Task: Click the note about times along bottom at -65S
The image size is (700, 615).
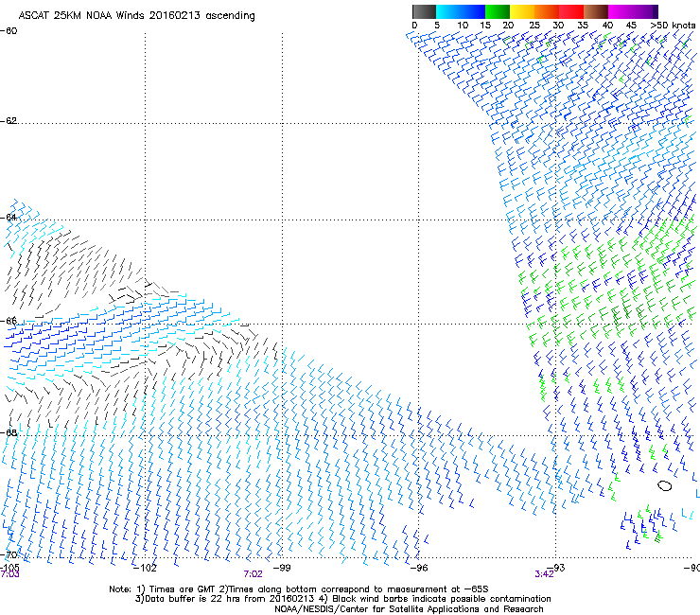Action: (x=354, y=589)
